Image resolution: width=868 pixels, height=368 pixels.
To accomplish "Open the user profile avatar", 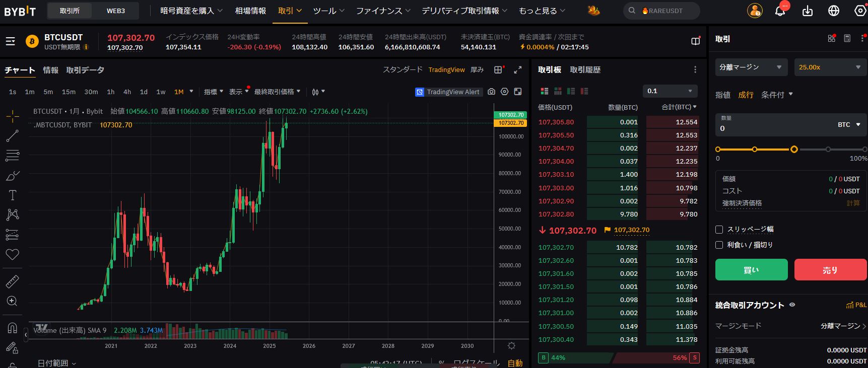I will pos(755,11).
